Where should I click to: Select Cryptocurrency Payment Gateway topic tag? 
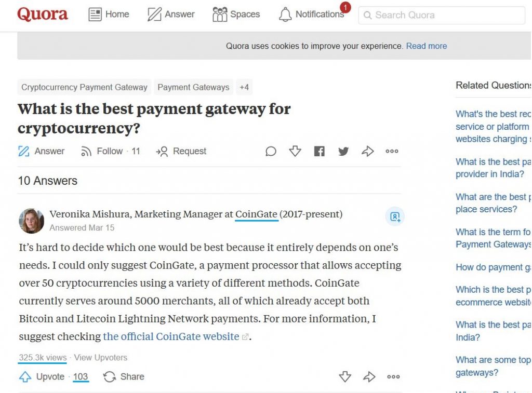click(84, 87)
